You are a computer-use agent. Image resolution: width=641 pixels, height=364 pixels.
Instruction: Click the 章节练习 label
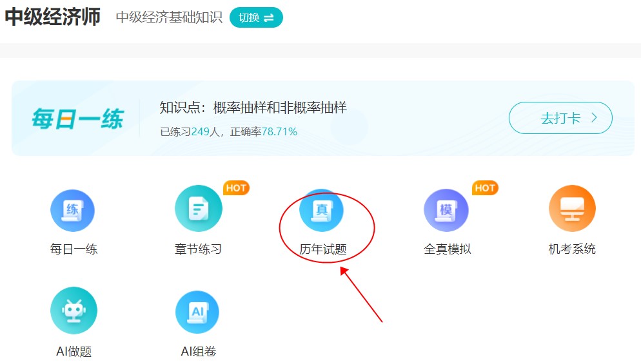point(198,249)
